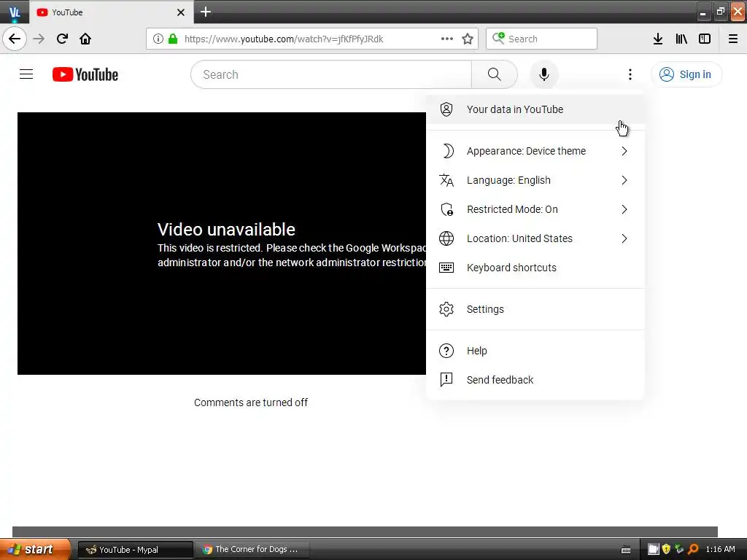Click the on-screen keyboard icon in taskbar
The height and width of the screenshot is (560, 747).
[x=626, y=550]
